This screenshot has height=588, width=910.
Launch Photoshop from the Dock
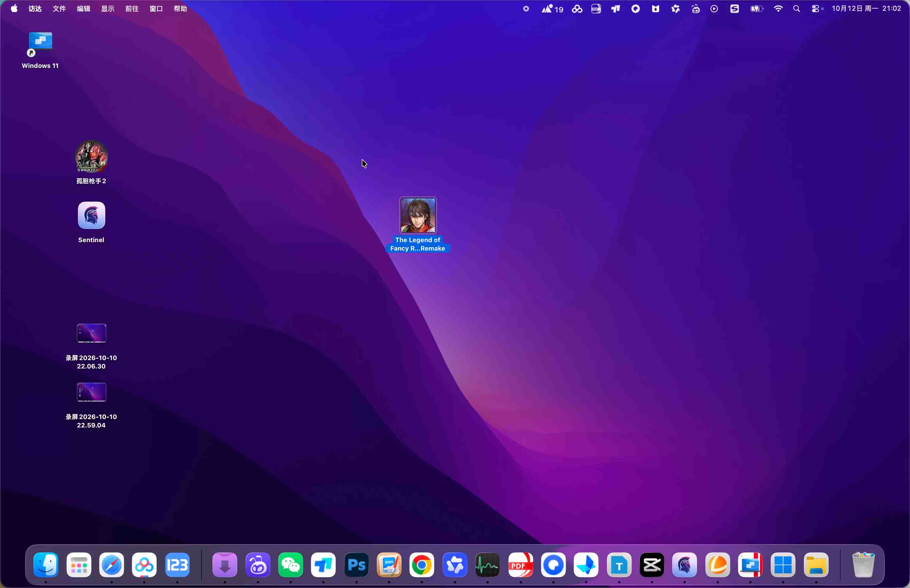pyautogui.click(x=357, y=565)
